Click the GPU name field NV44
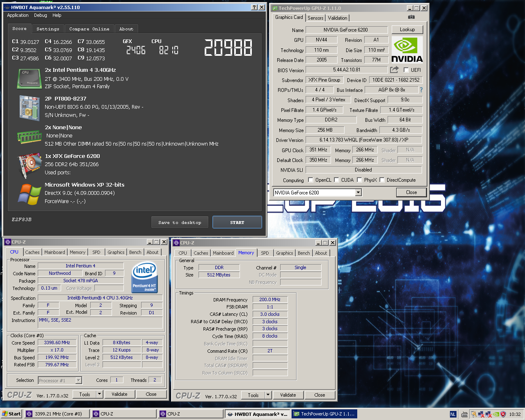This screenshot has width=525, height=420. coord(322,40)
